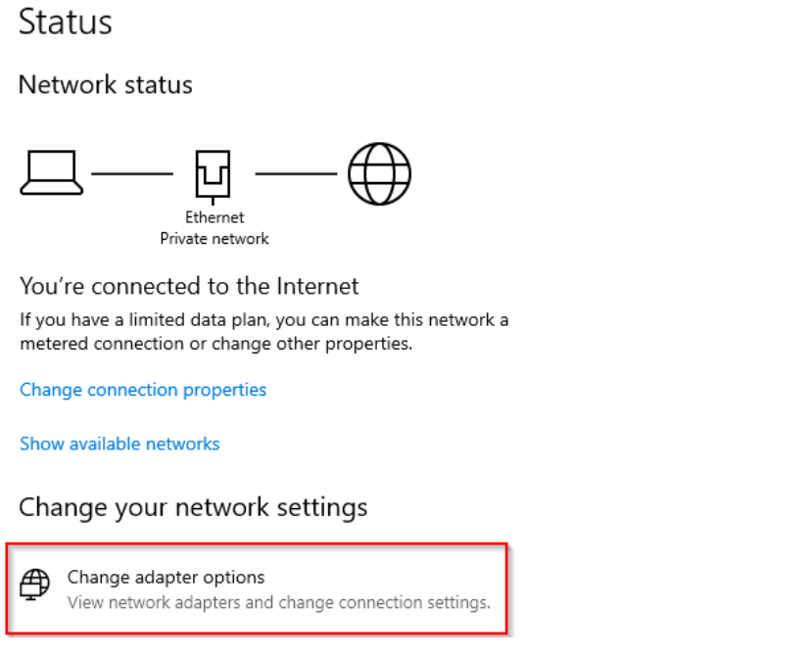
Task: Click the Change adapter options globe icon
Action: [x=35, y=586]
